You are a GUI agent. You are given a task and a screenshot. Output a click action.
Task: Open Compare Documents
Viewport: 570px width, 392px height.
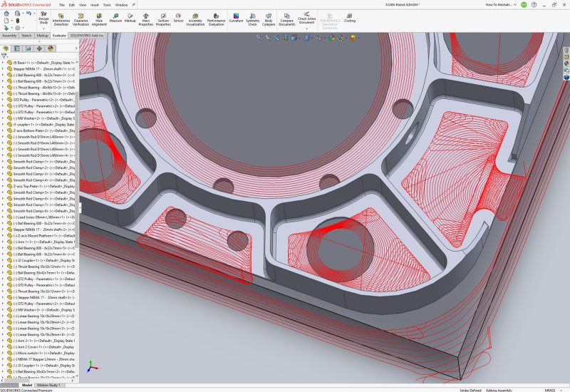tap(287, 19)
